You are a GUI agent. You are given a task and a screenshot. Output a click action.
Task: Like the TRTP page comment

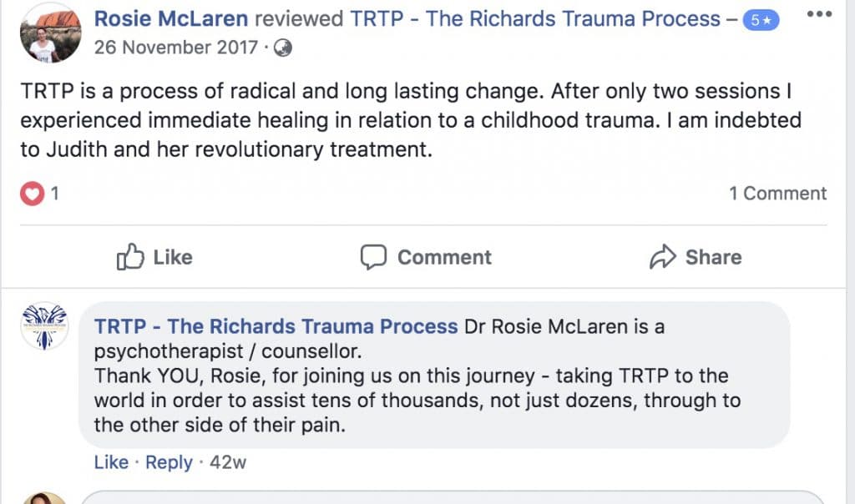click(111, 462)
